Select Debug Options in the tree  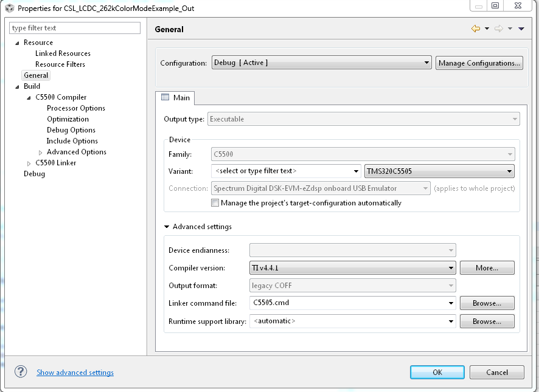71,130
